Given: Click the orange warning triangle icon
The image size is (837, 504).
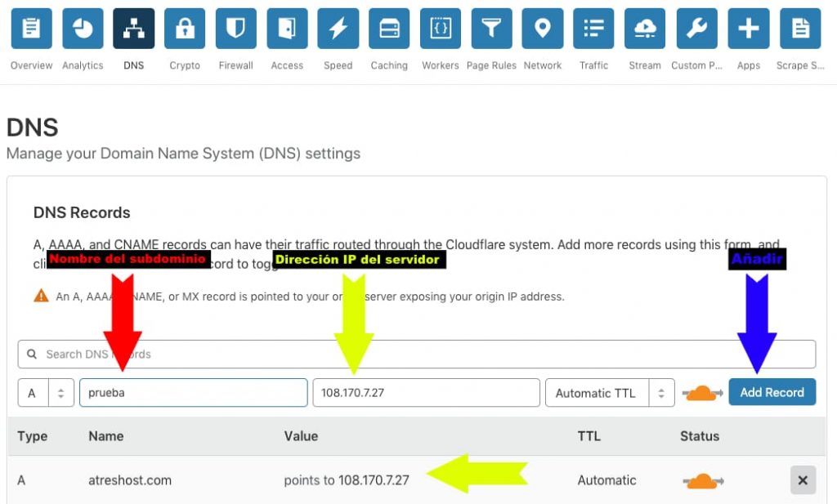Looking at the screenshot, I should click(x=41, y=296).
